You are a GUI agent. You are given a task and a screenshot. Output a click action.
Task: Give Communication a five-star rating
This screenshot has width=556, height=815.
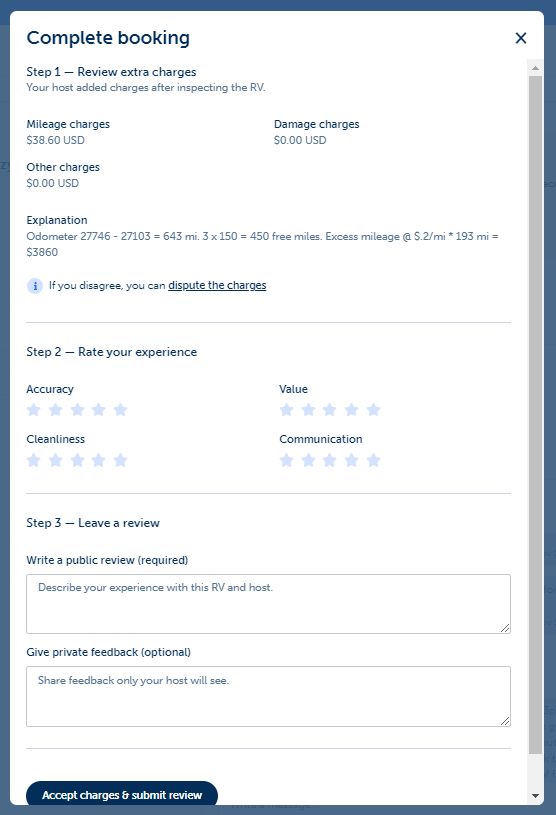coord(374,460)
